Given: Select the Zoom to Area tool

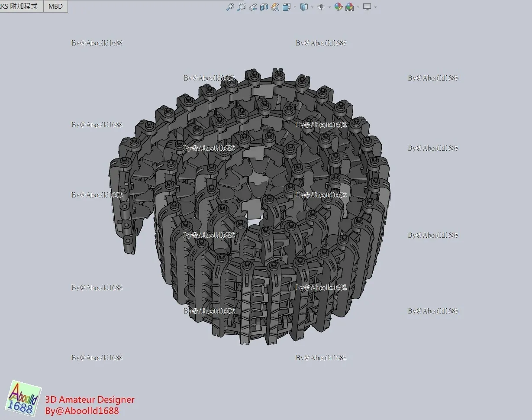Looking at the screenshot, I should click(x=242, y=7).
